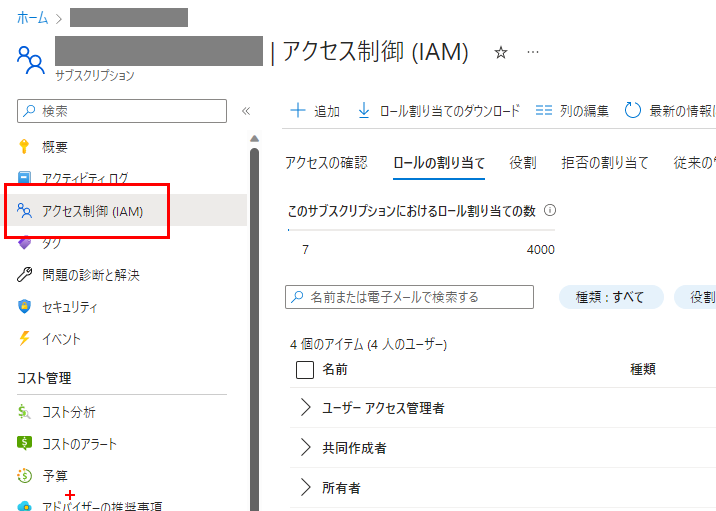Click the subscription people icon in header
The width and height of the screenshot is (716, 511).
point(31,59)
